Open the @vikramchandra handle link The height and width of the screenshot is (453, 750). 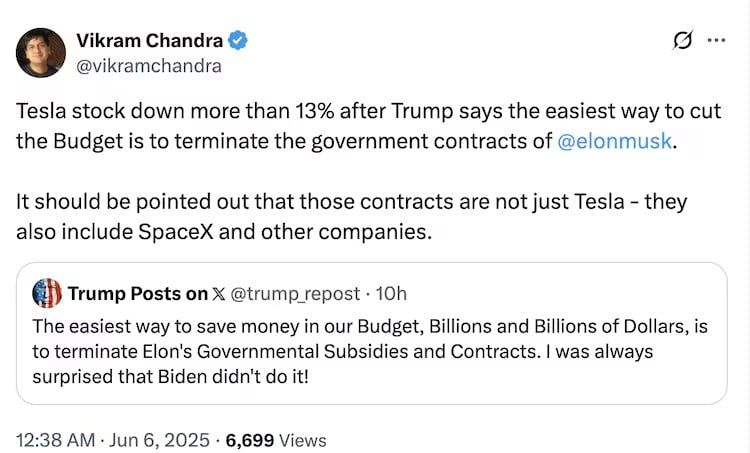149,66
